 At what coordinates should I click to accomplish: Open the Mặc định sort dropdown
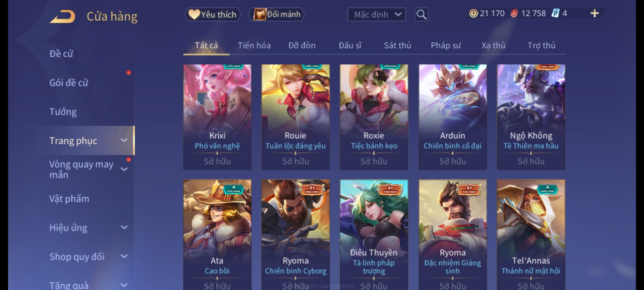(376, 15)
